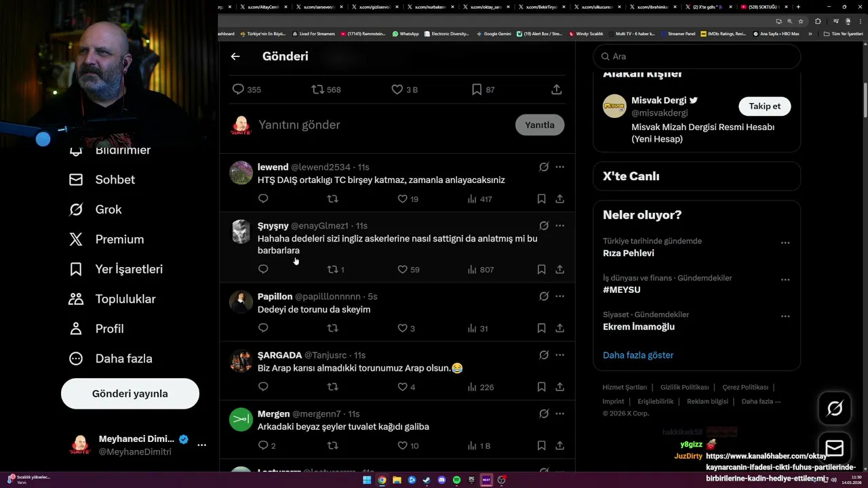Open more options on Mergen's reply
Viewport: 868px width, 488px height.
(559, 413)
